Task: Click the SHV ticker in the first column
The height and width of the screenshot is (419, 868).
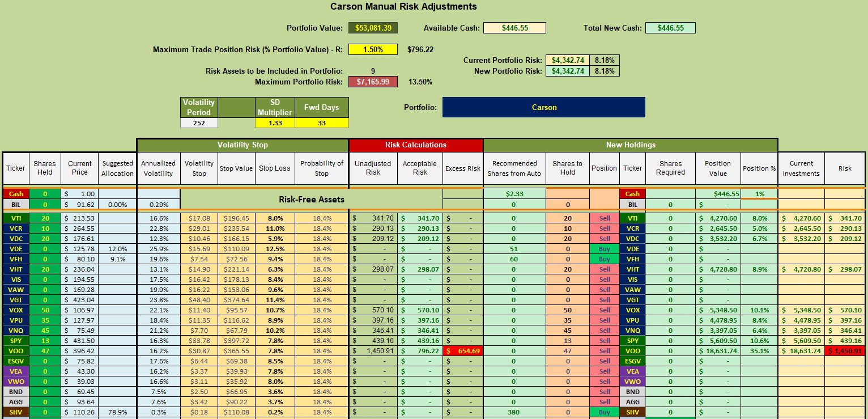Action: (x=16, y=412)
